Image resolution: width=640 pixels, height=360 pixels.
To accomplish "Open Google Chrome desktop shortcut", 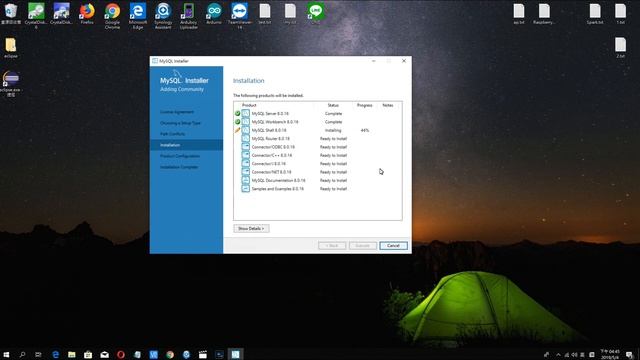I will pyautogui.click(x=112, y=16).
